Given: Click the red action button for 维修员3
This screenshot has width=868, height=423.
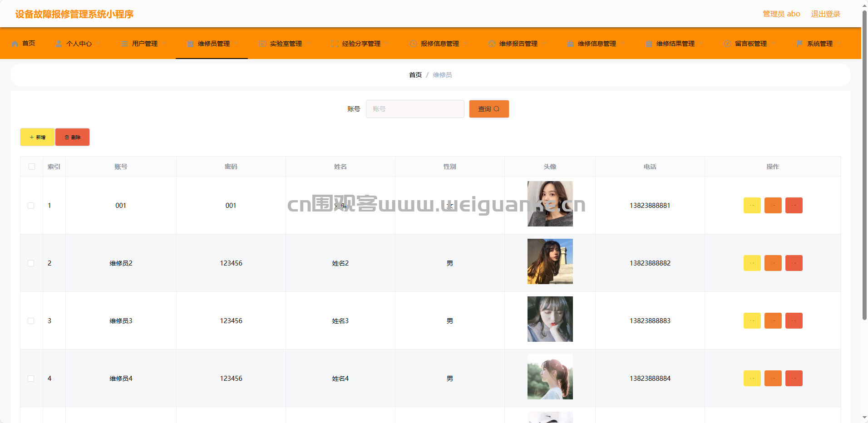Looking at the screenshot, I should click(x=794, y=321).
